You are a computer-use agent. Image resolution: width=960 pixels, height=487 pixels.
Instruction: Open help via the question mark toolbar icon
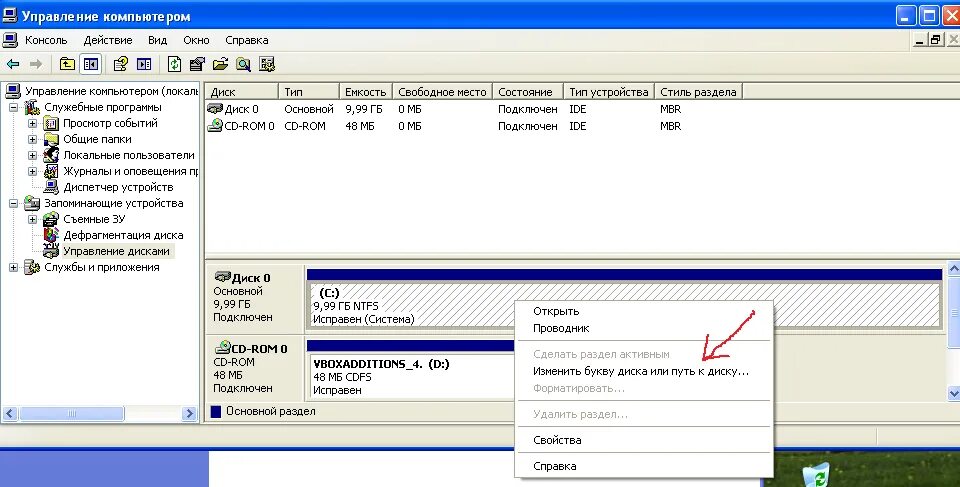tap(121, 64)
